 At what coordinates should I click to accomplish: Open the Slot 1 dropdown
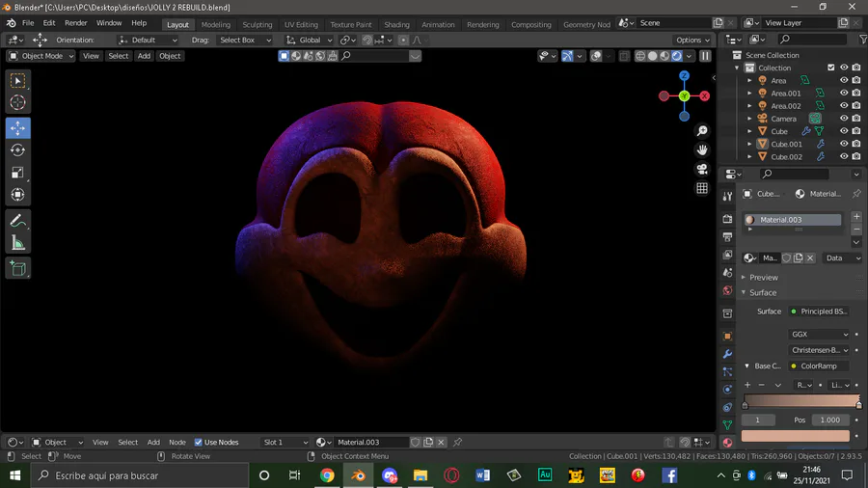tap(285, 442)
